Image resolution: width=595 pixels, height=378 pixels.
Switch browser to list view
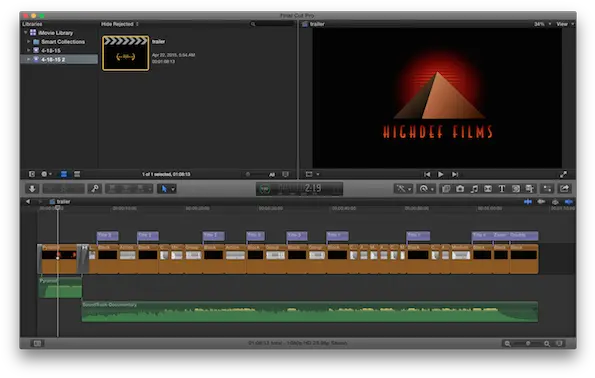coord(77,174)
